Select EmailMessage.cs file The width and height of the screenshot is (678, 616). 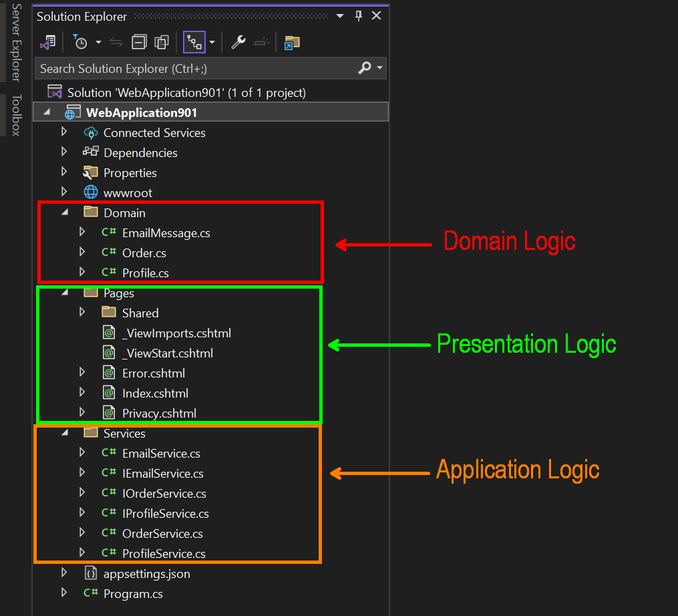pos(166,233)
